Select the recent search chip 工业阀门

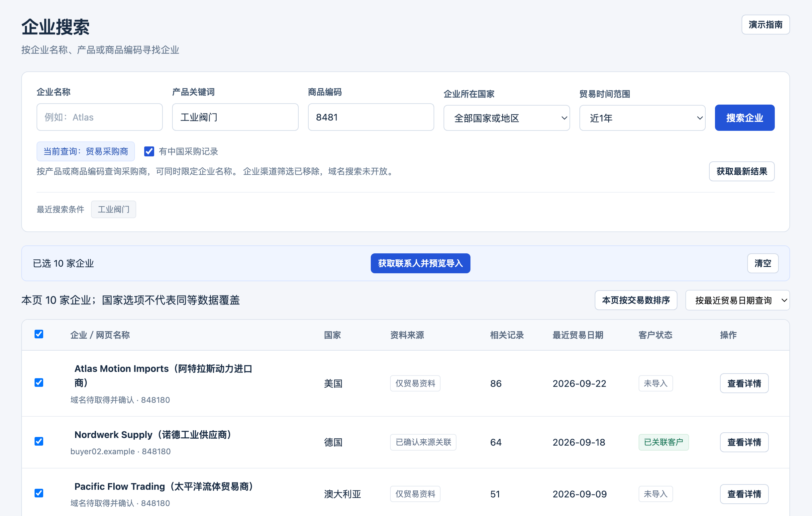(x=114, y=210)
